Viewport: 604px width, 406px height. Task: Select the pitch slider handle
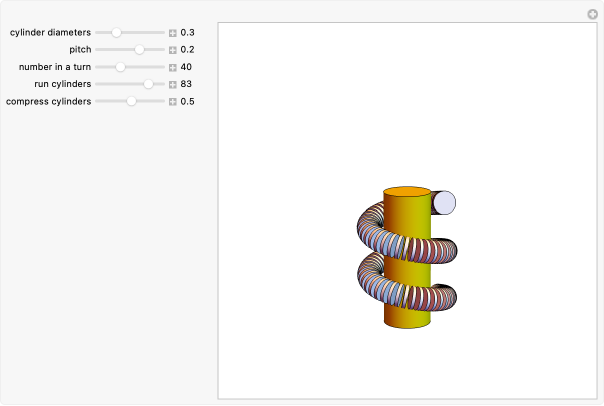139,50
